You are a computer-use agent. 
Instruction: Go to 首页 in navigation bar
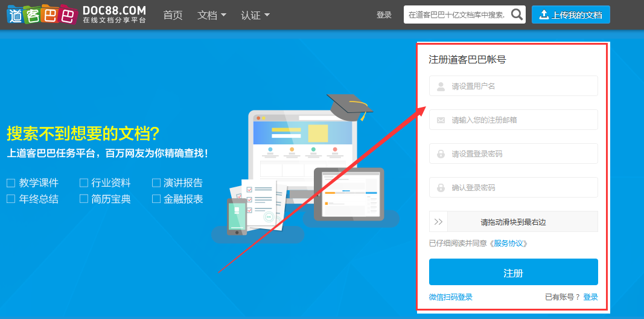[x=173, y=15]
